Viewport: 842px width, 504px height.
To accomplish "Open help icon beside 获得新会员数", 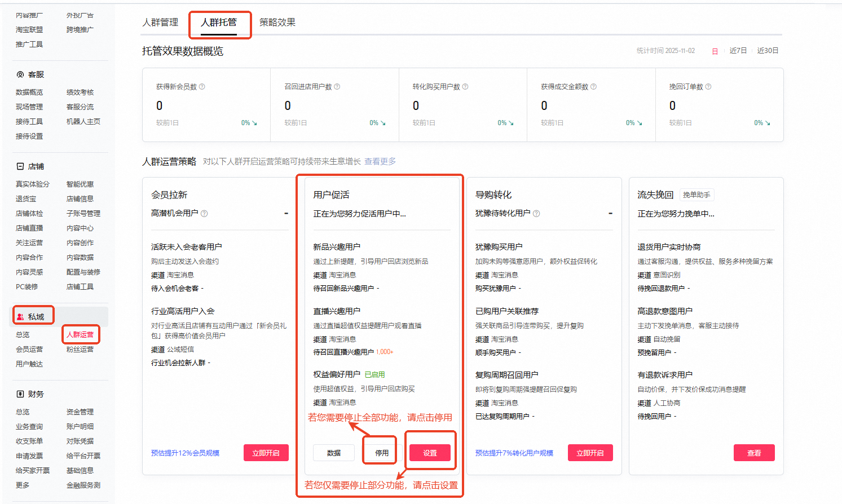I will pos(202,87).
